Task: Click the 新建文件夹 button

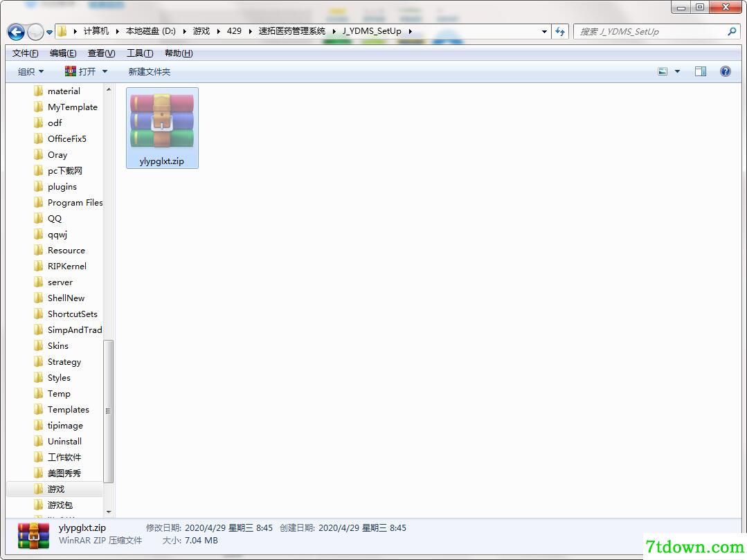Action: 149,71
